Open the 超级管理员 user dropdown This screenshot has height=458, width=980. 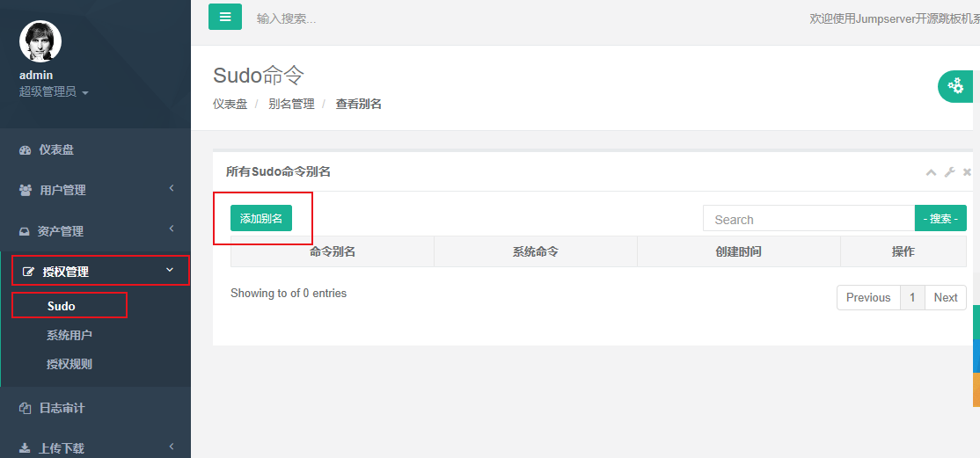[54, 91]
